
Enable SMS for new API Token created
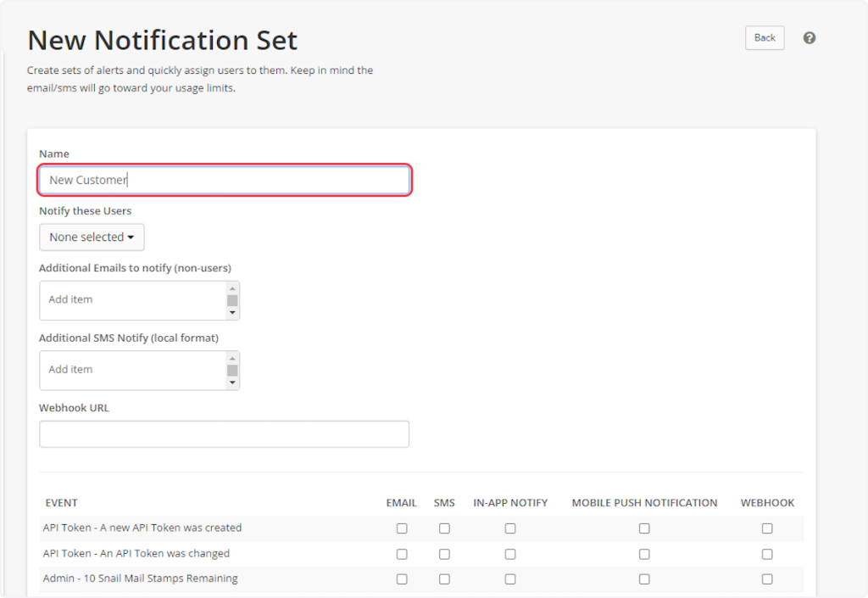(x=444, y=528)
